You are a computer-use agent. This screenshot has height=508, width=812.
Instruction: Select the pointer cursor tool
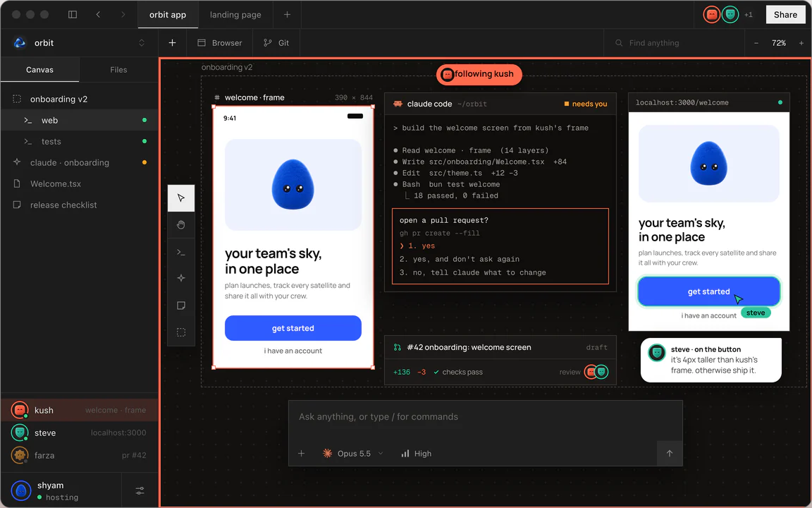coord(180,198)
